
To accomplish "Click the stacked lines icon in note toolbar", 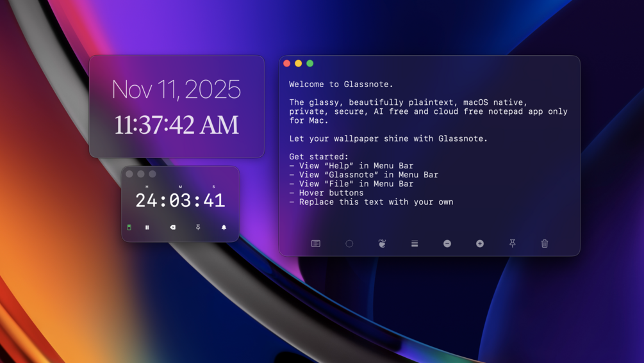I will click(x=415, y=244).
